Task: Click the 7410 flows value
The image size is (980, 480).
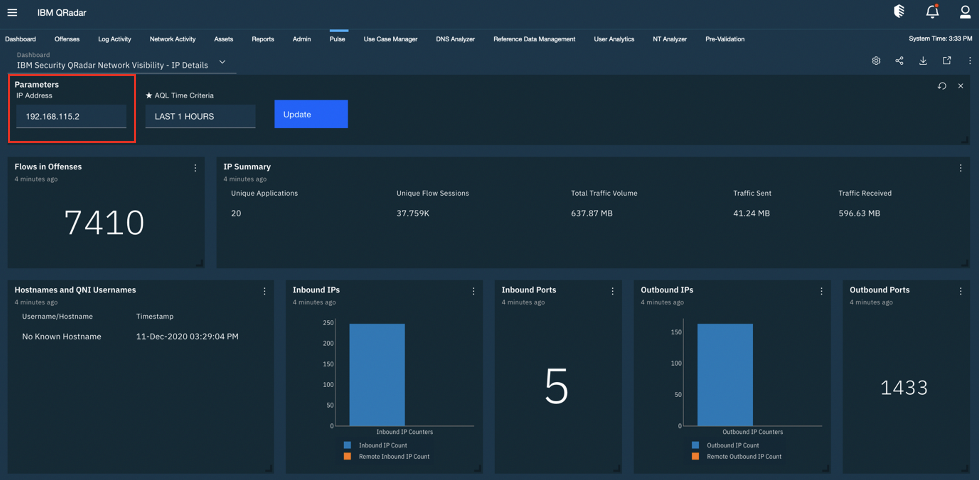Action: [104, 222]
